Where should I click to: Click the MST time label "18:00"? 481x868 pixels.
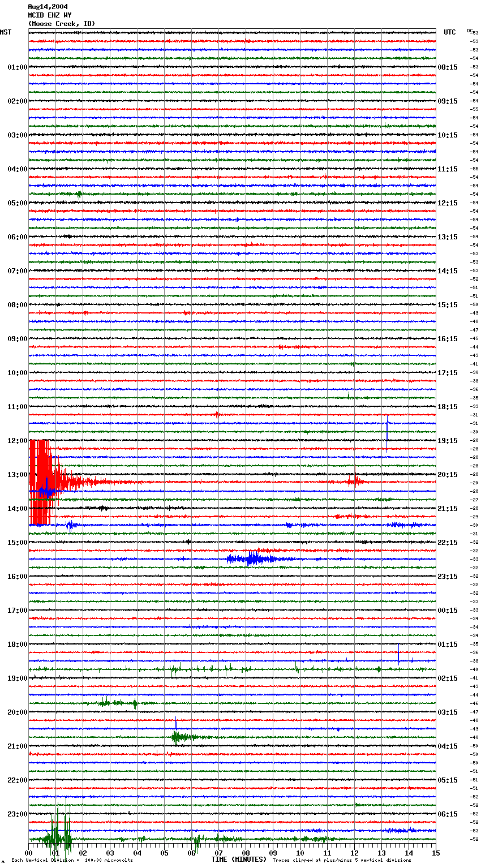pos(18,644)
